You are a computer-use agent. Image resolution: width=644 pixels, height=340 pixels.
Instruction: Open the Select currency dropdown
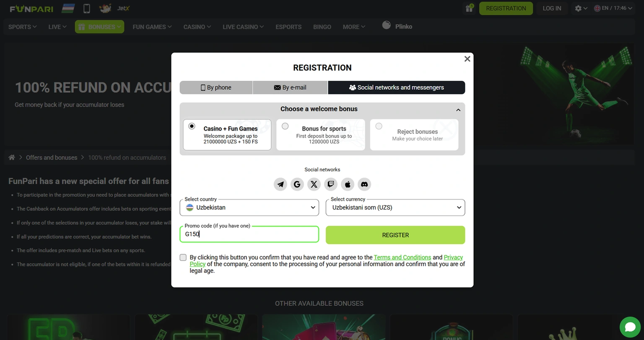click(x=395, y=208)
